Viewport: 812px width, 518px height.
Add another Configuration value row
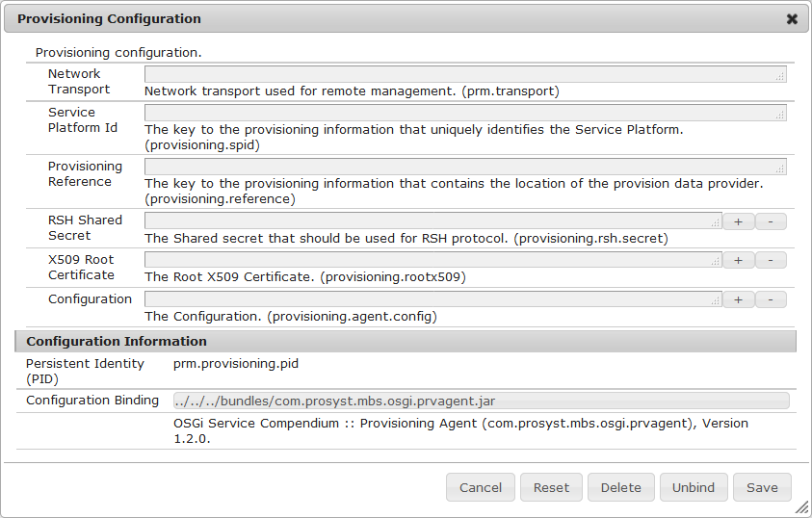click(738, 299)
